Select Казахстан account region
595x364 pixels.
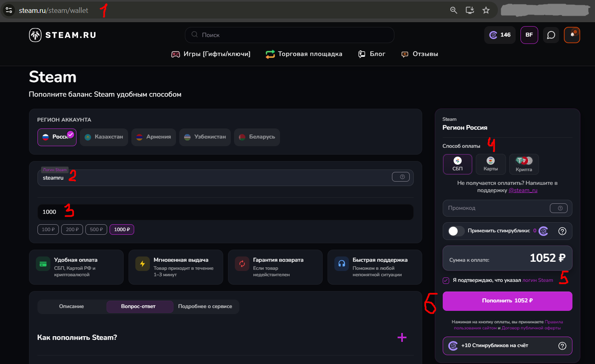tap(104, 137)
